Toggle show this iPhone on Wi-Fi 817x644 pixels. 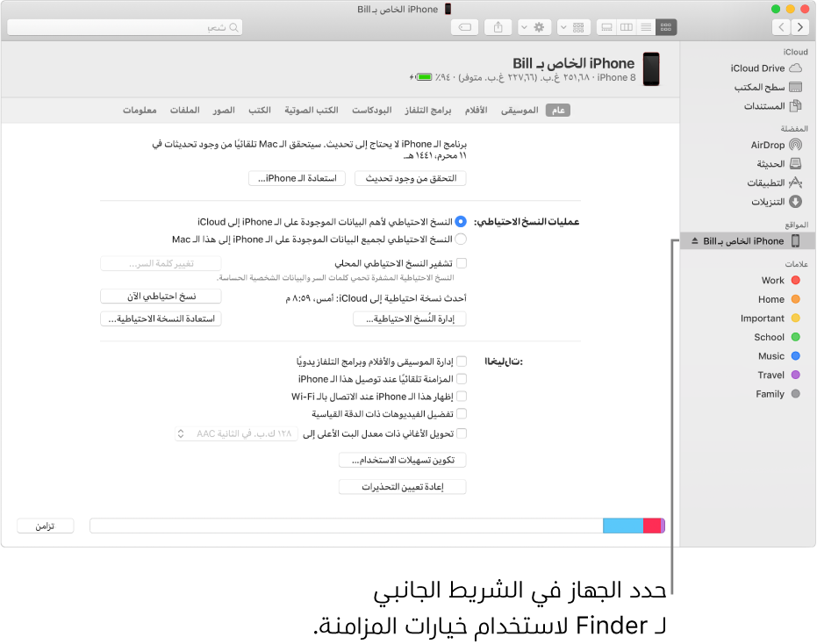pos(461,397)
